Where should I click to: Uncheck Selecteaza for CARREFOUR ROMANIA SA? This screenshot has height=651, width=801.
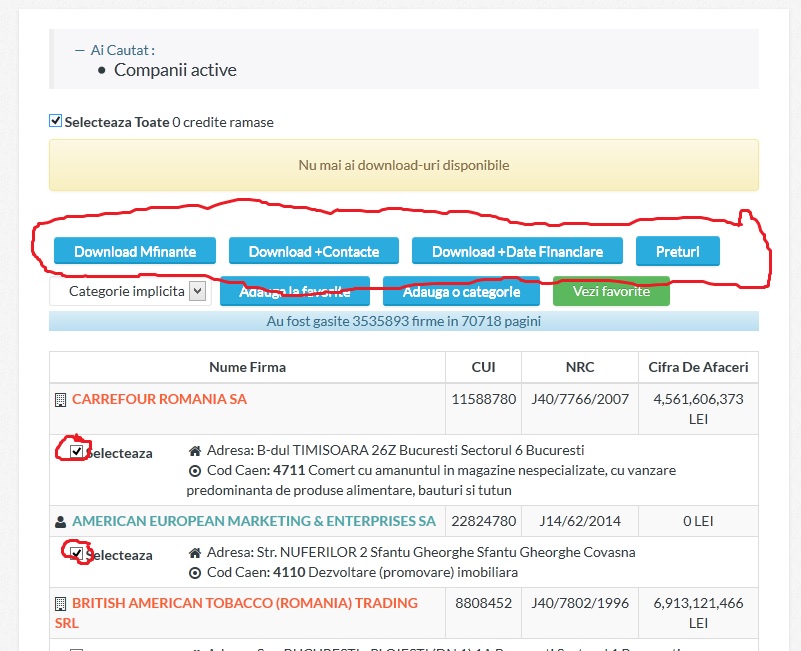(x=76, y=452)
